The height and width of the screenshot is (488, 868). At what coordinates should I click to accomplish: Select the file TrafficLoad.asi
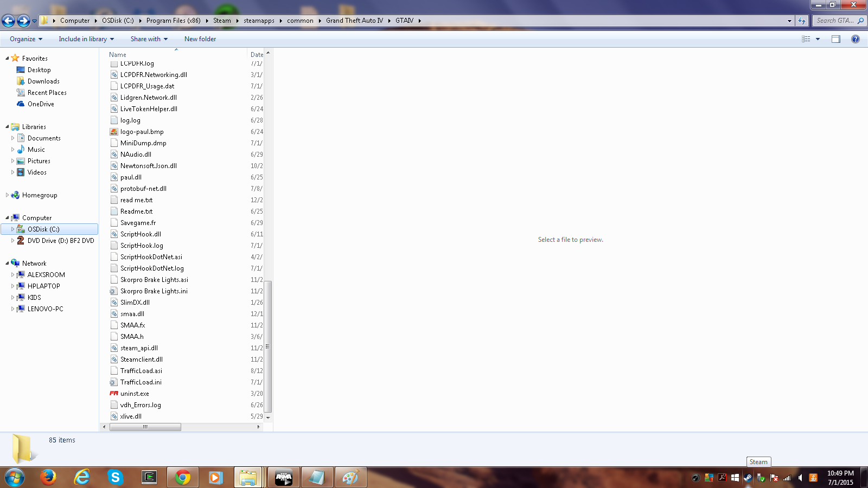141,371
